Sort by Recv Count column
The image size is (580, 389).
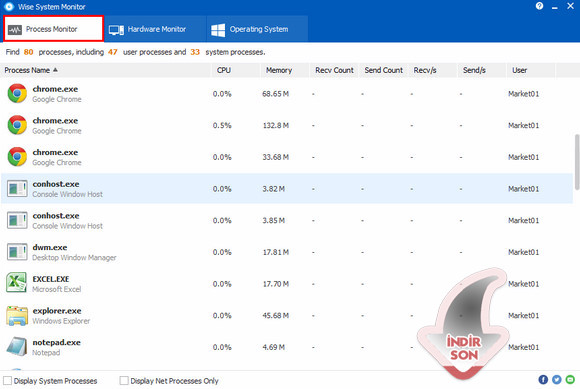[334, 70]
